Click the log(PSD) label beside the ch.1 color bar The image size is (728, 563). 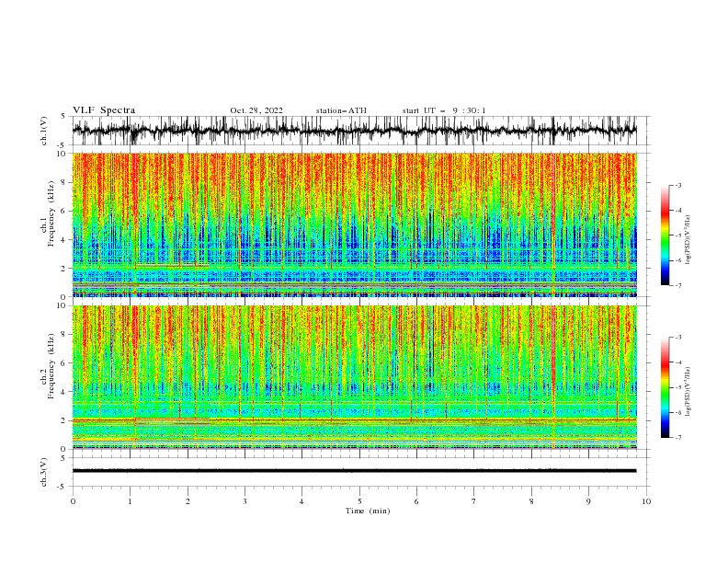click(688, 240)
